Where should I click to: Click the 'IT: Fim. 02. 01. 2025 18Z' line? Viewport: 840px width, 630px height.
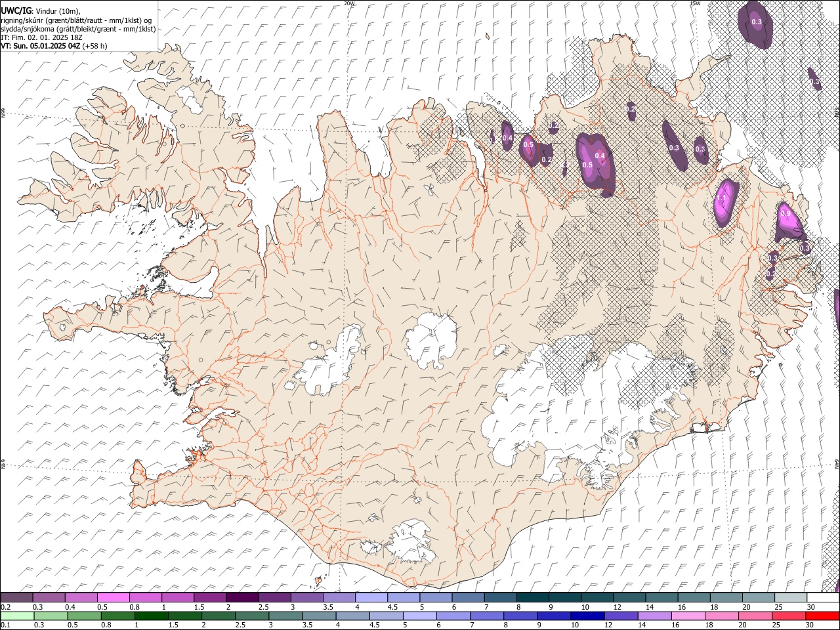tap(41, 37)
